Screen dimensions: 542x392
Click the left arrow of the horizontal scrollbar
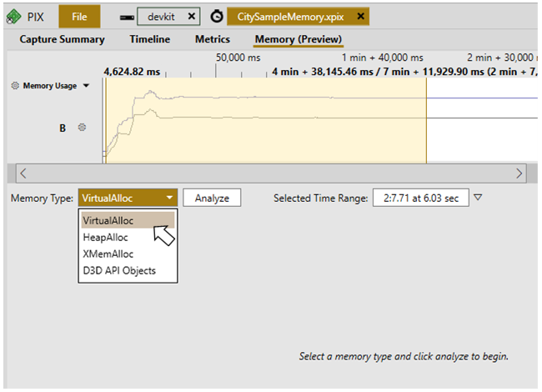[x=23, y=173]
